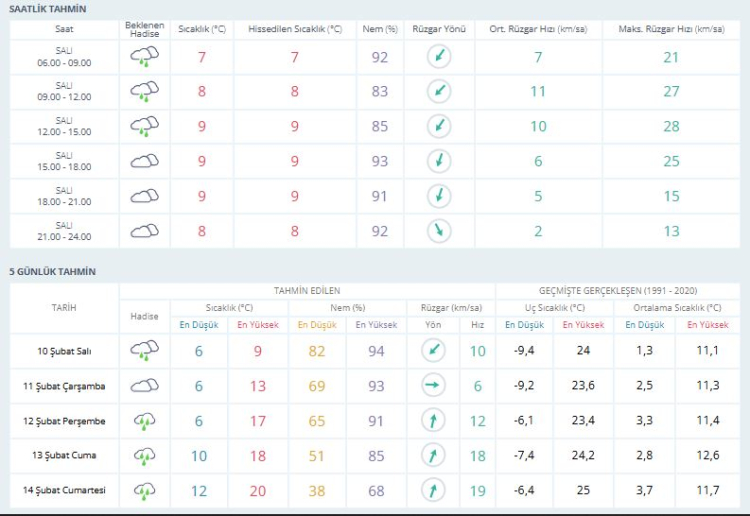Click wind direction arrow for 09.00 - 12.00
Viewport: 750px width, 516px height.
437,92
